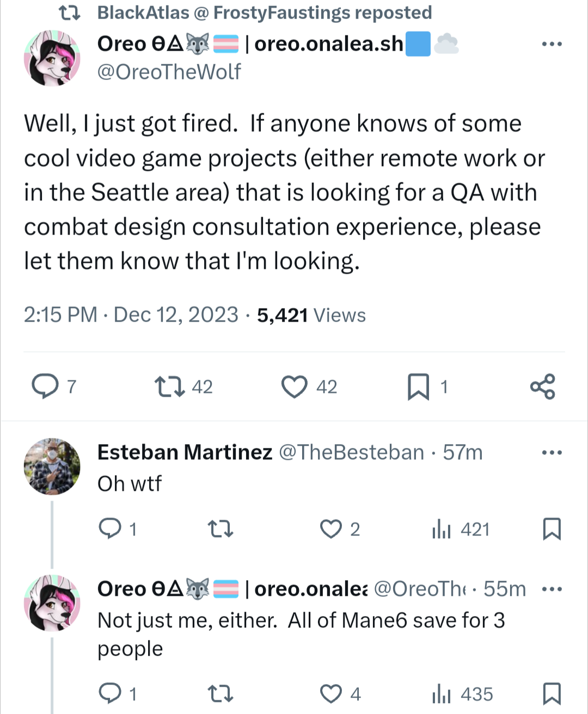Viewport: 588px width, 714px height.
Task: Open more options on Oreo's Mane6 reply
Action: click(x=552, y=589)
